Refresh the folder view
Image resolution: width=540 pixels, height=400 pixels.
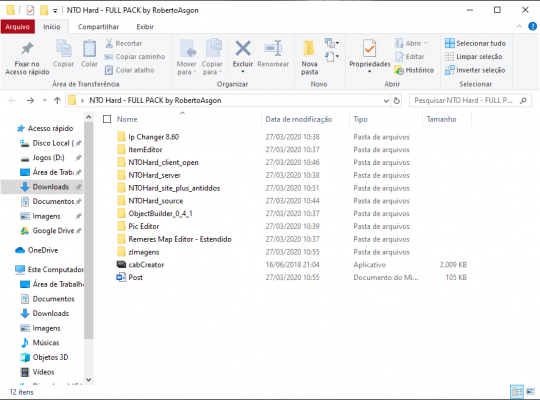click(397, 101)
